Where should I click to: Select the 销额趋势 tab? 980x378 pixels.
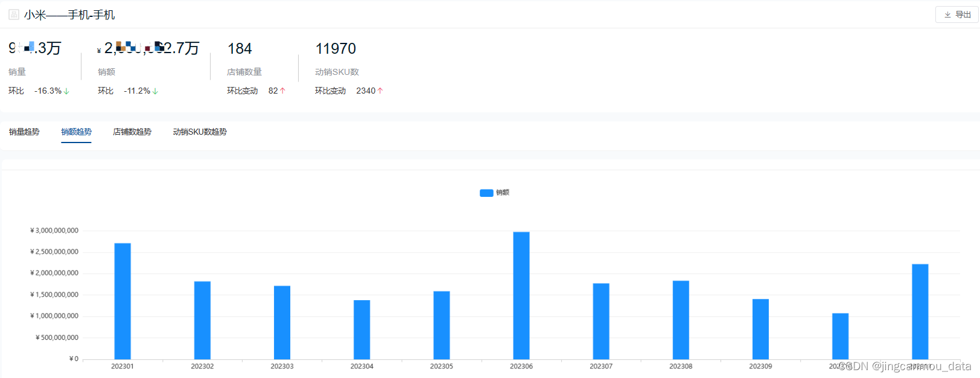pos(76,132)
